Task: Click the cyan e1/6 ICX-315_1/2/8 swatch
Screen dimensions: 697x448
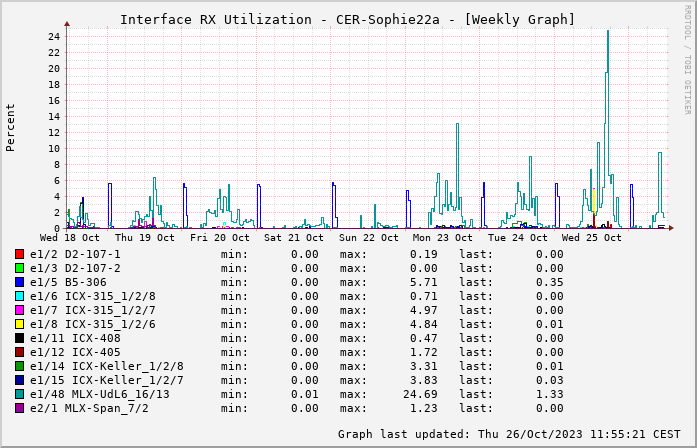Action: point(20,296)
